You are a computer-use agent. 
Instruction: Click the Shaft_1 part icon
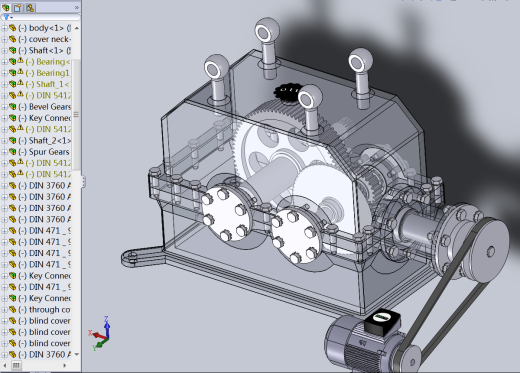(12, 85)
